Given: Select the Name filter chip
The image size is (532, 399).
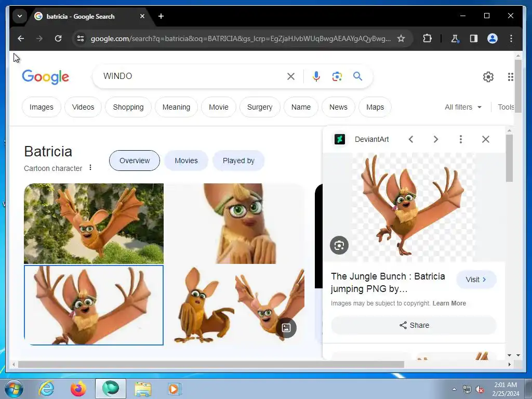Looking at the screenshot, I should (301, 107).
